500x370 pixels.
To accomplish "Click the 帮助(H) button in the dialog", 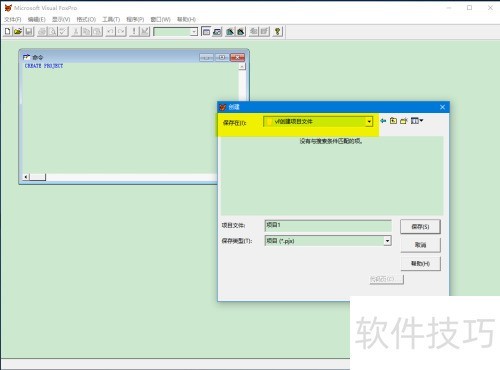I will click(x=420, y=264).
